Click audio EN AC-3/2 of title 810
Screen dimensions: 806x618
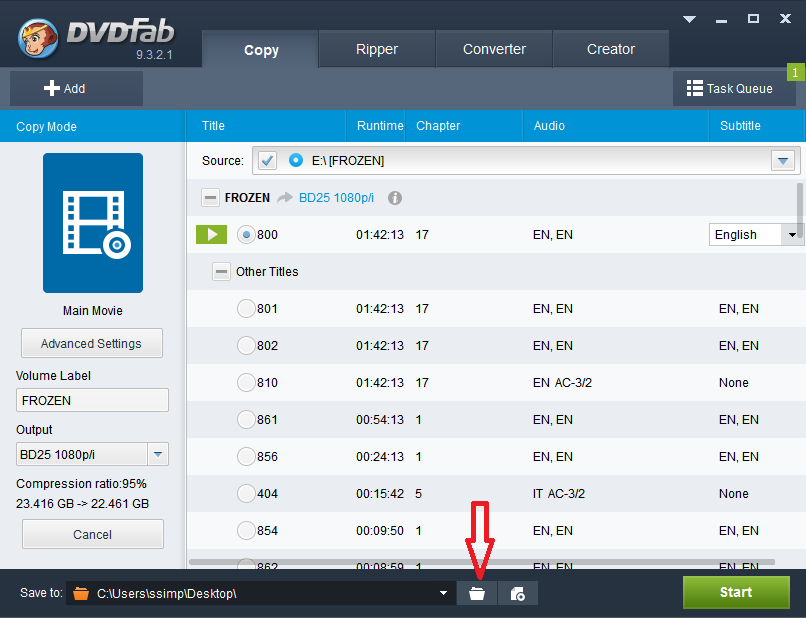coord(562,383)
